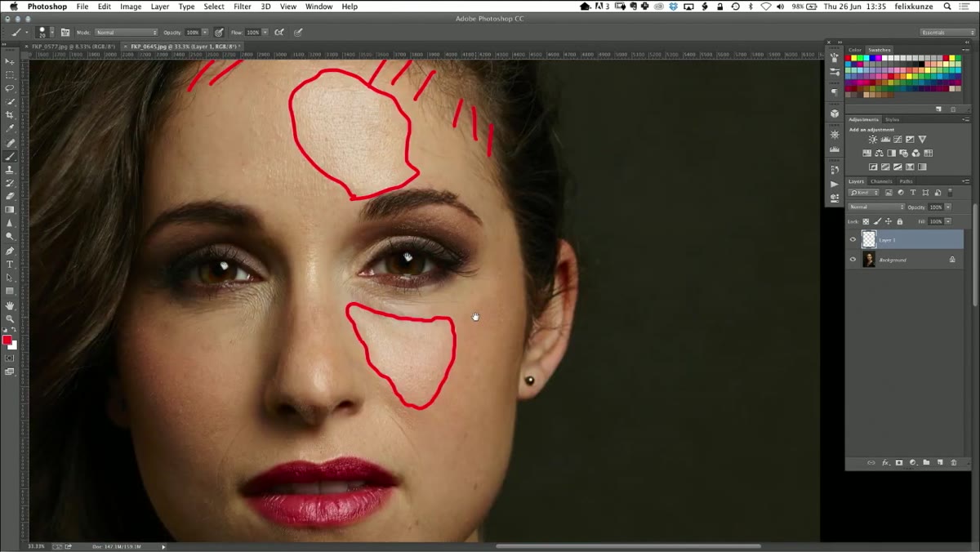Image resolution: width=980 pixels, height=552 pixels.
Task: Select the Crop tool
Action: [10, 115]
